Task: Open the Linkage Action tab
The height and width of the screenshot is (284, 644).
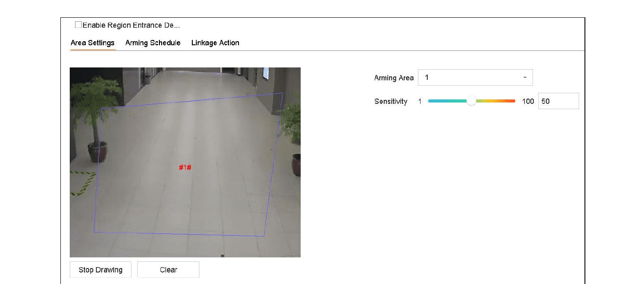Action: [215, 43]
